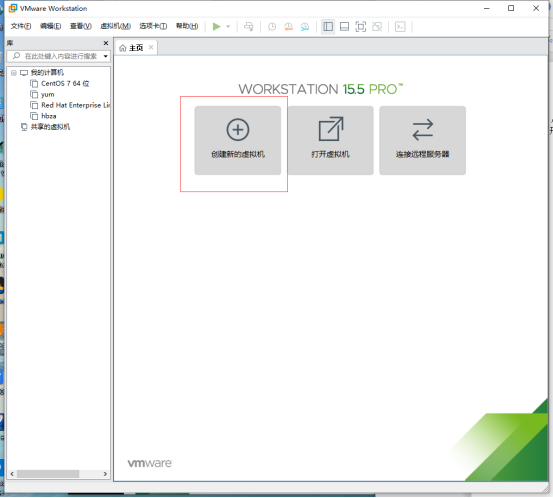This screenshot has width=553, height=498.
Task: Open the console view icon
Action: point(400,27)
